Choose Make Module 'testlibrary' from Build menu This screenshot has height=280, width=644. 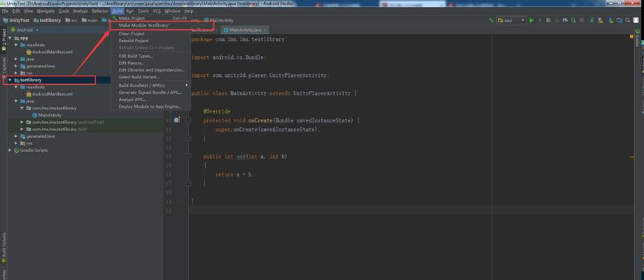(x=150, y=25)
